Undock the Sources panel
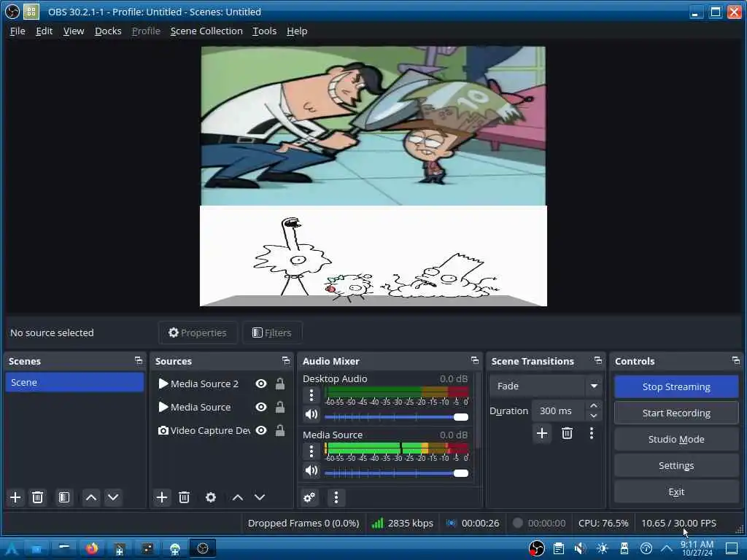The width and height of the screenshot is (747, 560). click(285, 360)
